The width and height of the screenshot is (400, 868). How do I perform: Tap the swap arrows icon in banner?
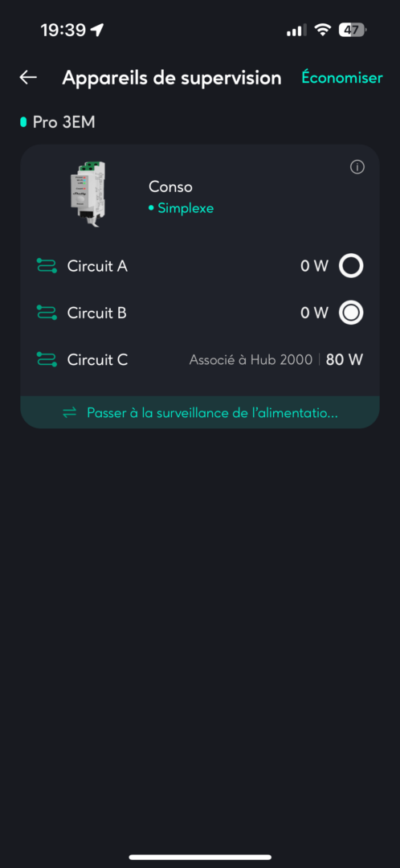[x=69, y=413]
